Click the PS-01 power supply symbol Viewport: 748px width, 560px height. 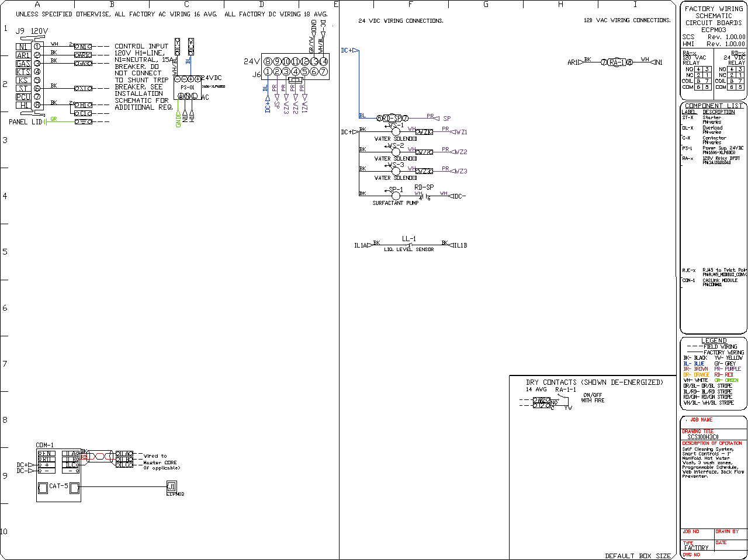(x=188, y=88)
